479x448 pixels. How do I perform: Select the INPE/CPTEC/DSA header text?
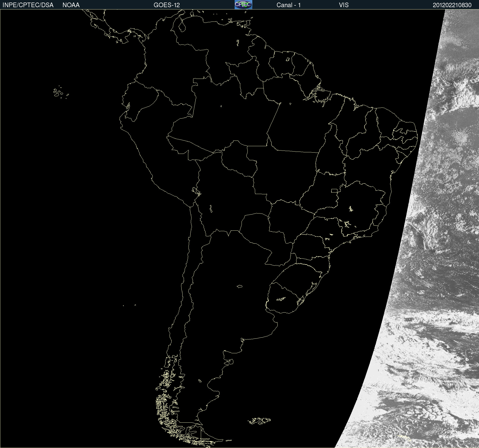(28, 5)
